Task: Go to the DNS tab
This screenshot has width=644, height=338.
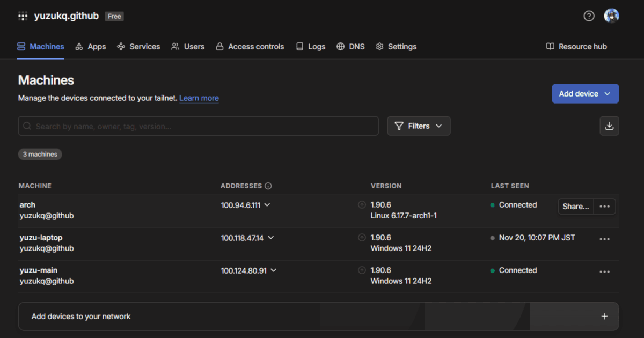Action: tap(350, 47)
